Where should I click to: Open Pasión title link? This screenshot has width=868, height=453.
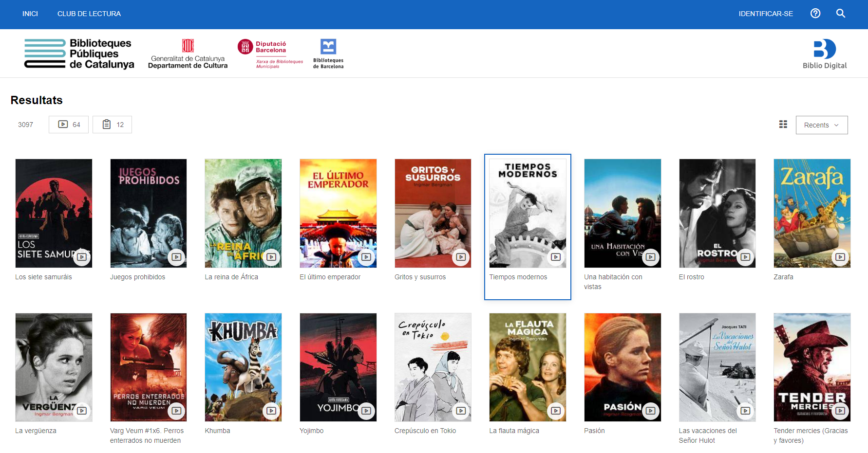coord(594,431)
